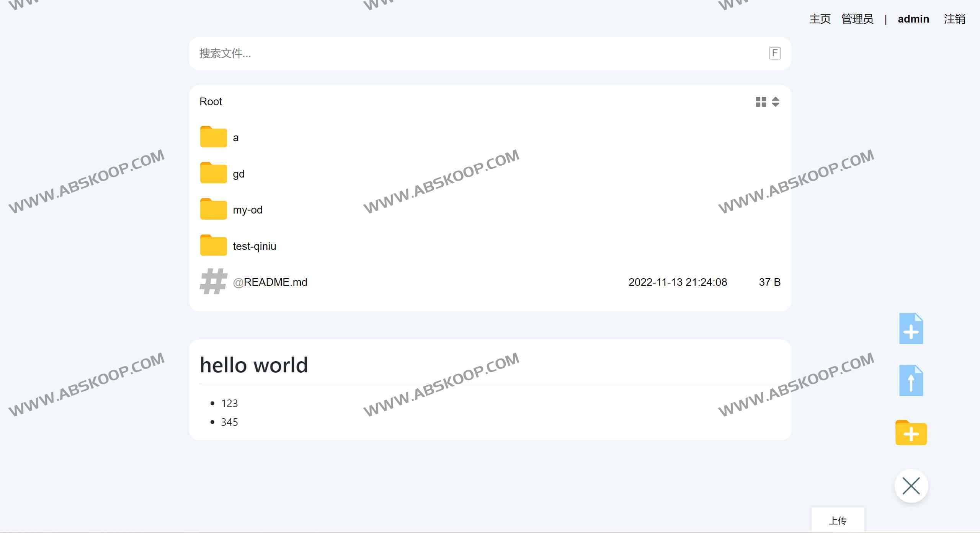Open the 管理员 admin page

(857, 19)
